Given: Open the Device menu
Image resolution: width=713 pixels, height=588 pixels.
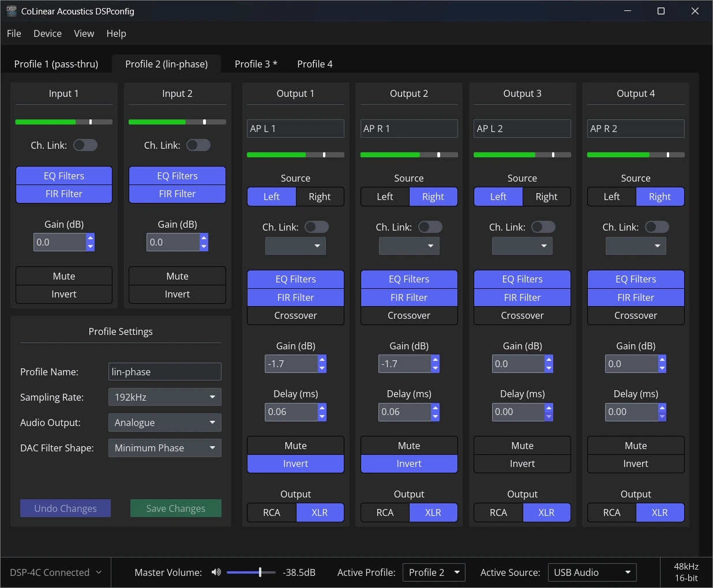Looking at the screenshot, I should pyautogui.click(x=47, y=33).
